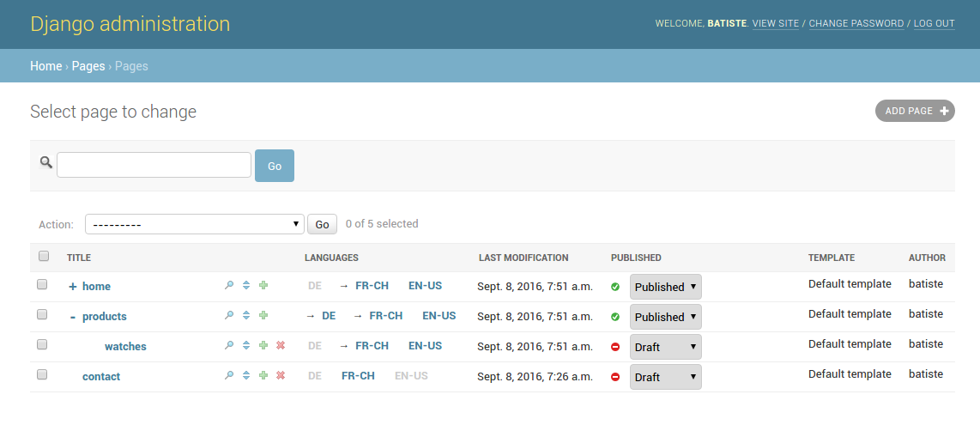Click the red delete icon in contact row

(281, 375)
